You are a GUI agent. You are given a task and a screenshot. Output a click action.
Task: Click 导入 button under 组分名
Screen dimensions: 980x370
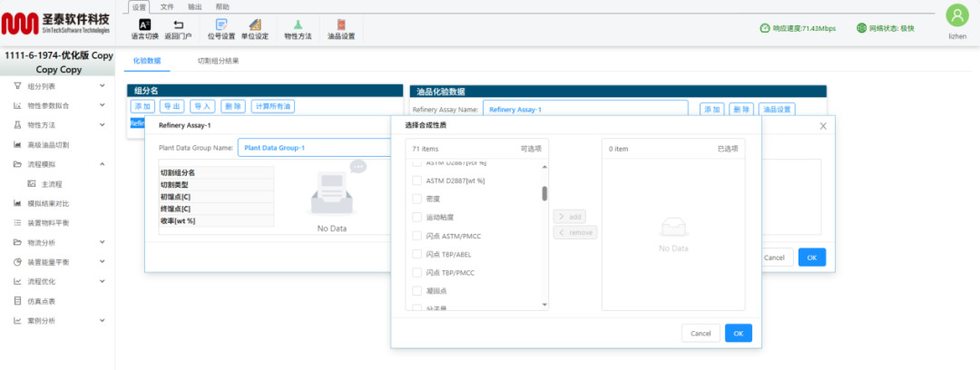click(202, 106)
